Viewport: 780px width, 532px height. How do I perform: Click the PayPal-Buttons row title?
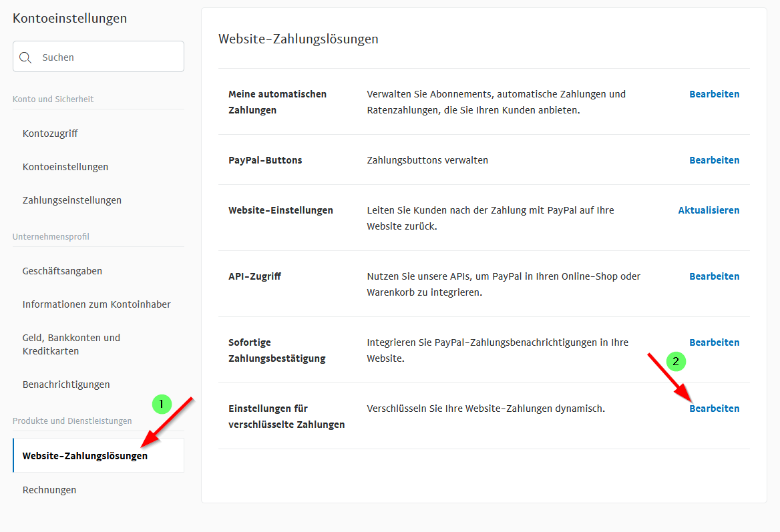(265, 160)
